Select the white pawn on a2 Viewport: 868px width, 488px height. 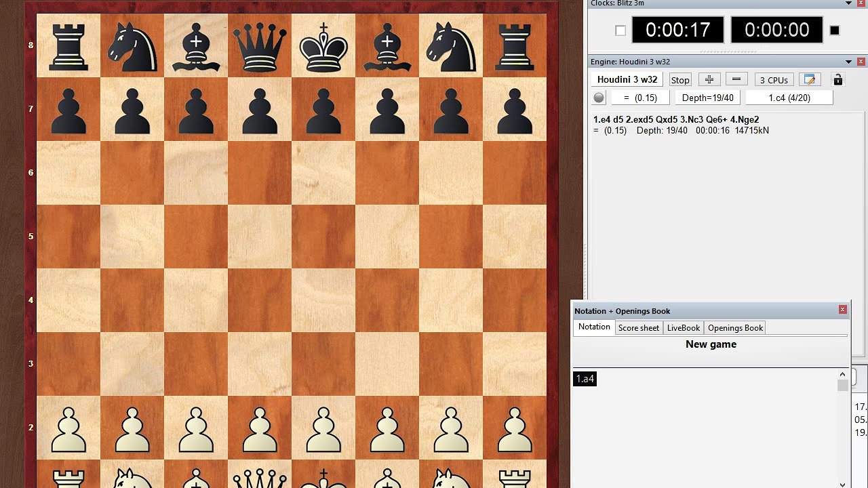coord(68,429)
